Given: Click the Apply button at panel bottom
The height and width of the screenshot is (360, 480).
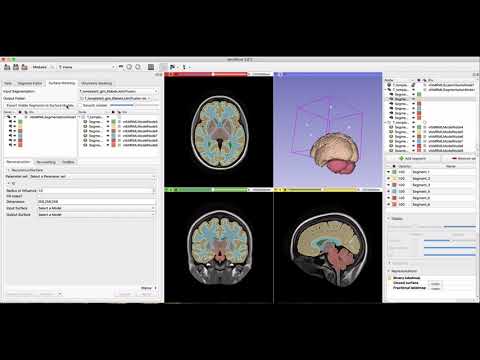Looking at the screenshot, I should click(x=146, y=294).
